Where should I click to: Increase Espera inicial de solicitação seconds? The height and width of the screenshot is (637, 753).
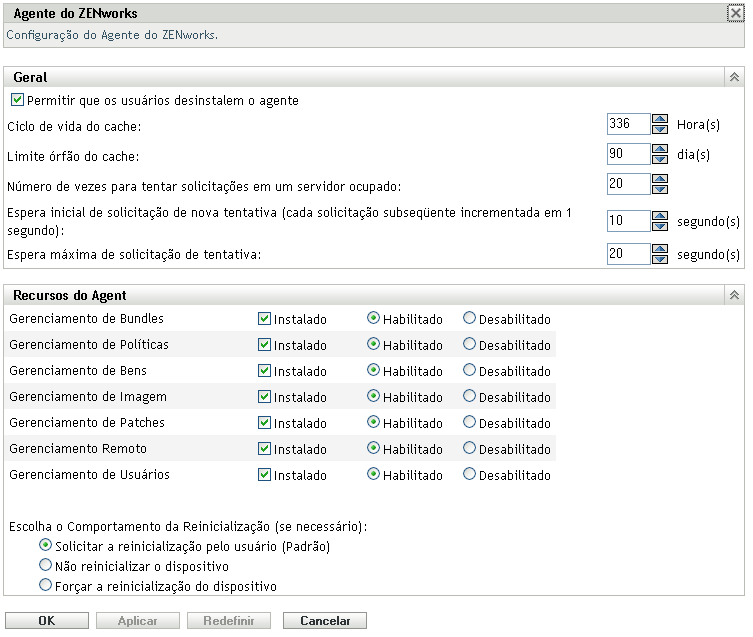660,216
